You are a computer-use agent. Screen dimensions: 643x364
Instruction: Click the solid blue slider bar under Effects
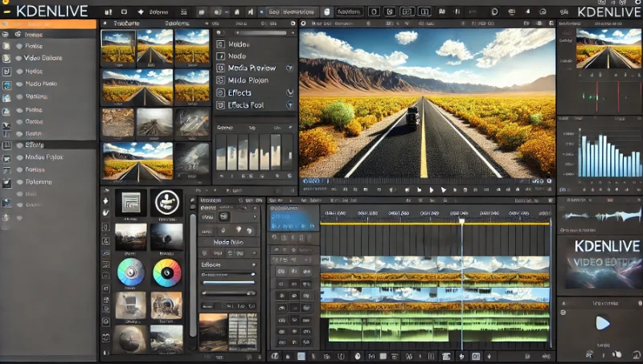click(229, 283)
